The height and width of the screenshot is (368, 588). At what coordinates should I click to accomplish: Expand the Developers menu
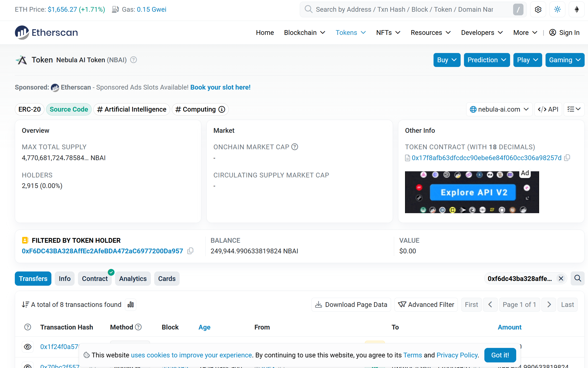(x=482, y=33)
